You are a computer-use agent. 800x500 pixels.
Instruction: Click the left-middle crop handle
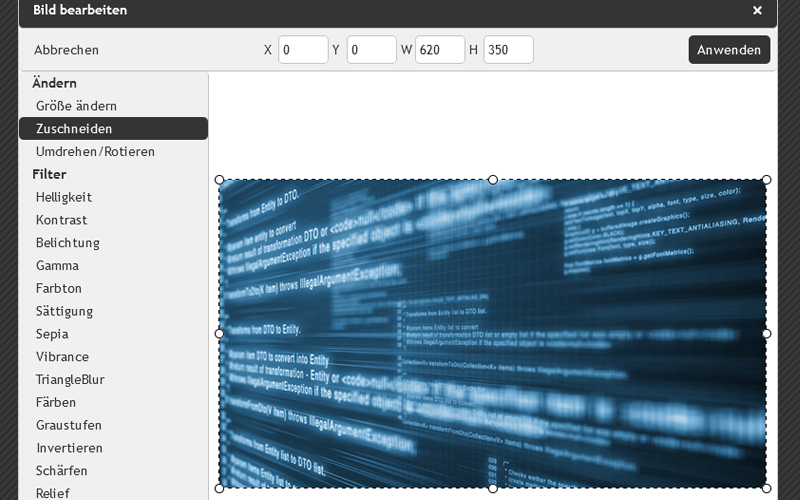(220, 334)
